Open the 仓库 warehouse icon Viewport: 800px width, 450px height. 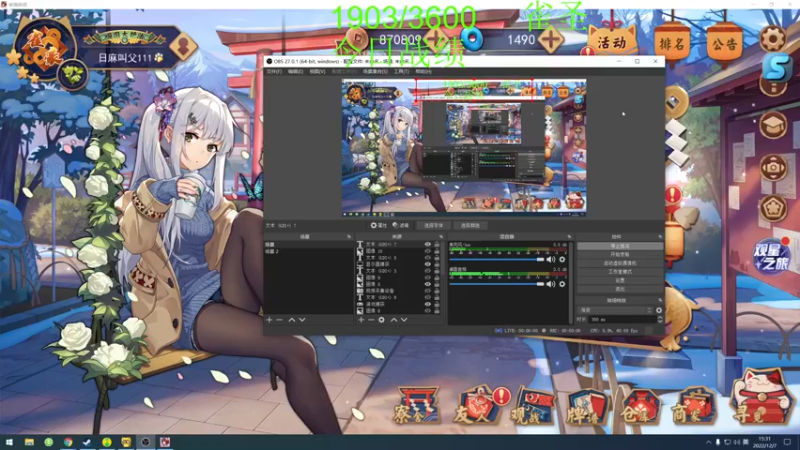pyautogui.click(x=640, y=407)
